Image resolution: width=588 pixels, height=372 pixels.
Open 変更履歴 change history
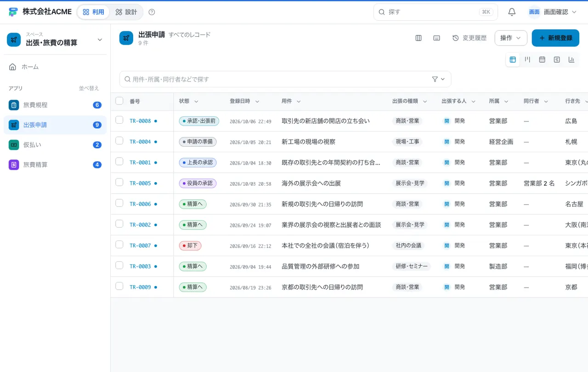coord(469,38)
